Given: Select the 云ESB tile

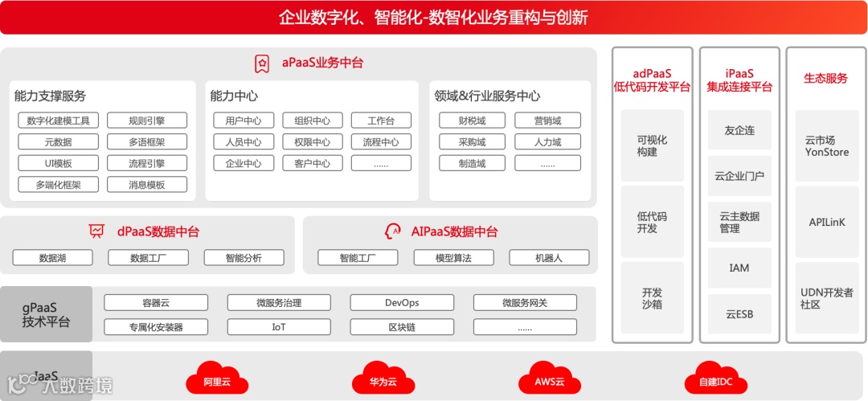Looking at the screenshot, I should pyautogui.click(x=739, y=313).
